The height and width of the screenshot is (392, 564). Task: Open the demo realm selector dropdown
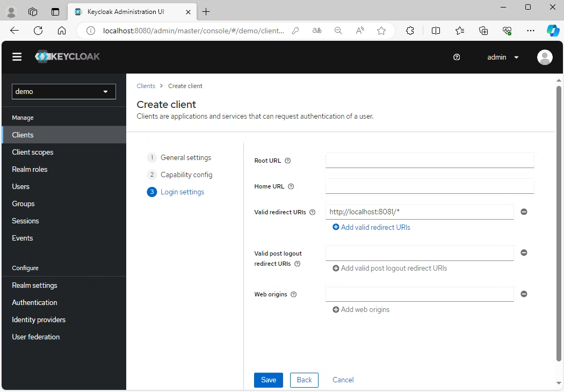pos(64,91)
